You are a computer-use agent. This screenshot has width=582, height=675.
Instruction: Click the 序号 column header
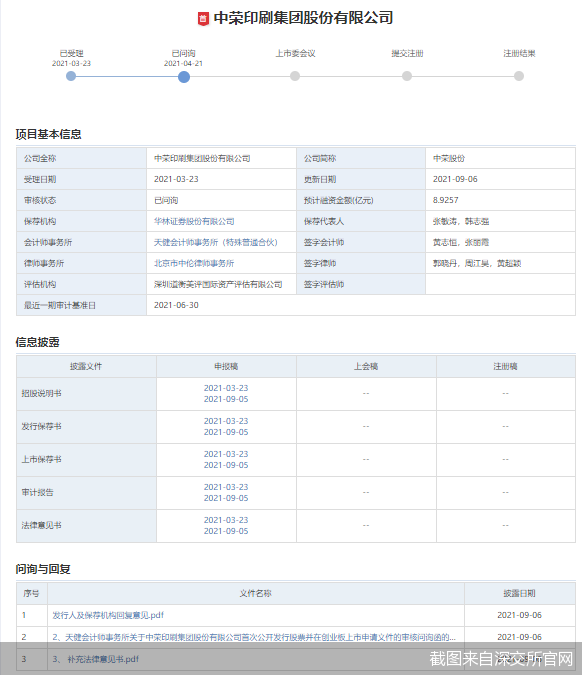[x=31, y=593]
